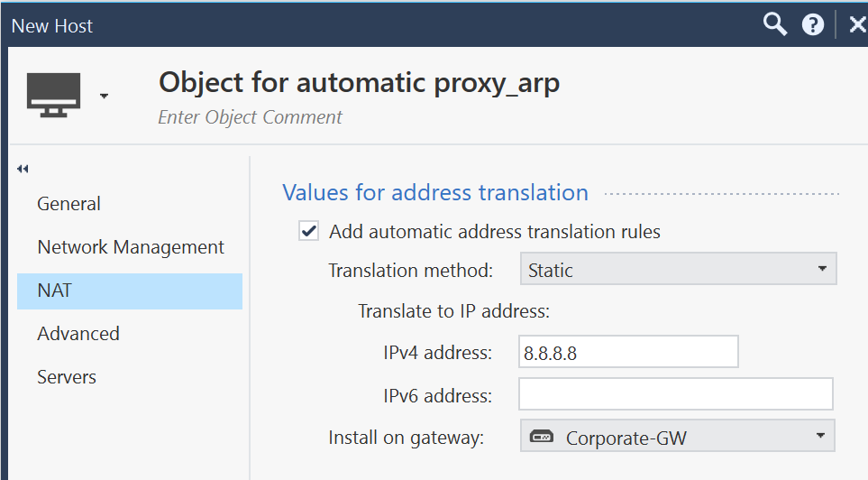868x480 pixels.
Task: Toggle Add automatic address translation rules checkbox
Action: click(309, 232)
